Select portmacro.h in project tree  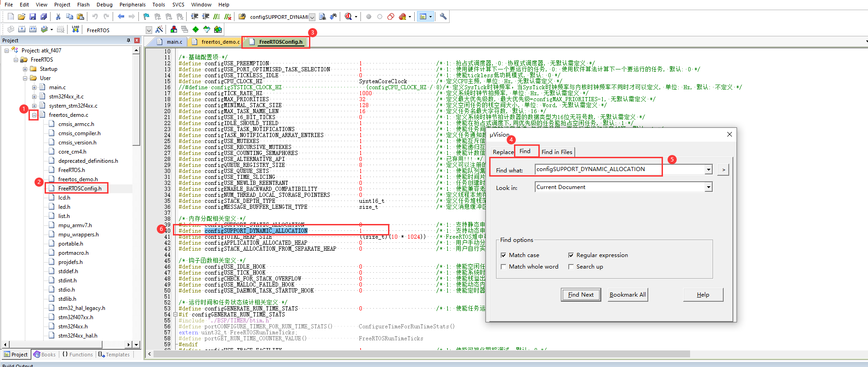click(73, 253)
